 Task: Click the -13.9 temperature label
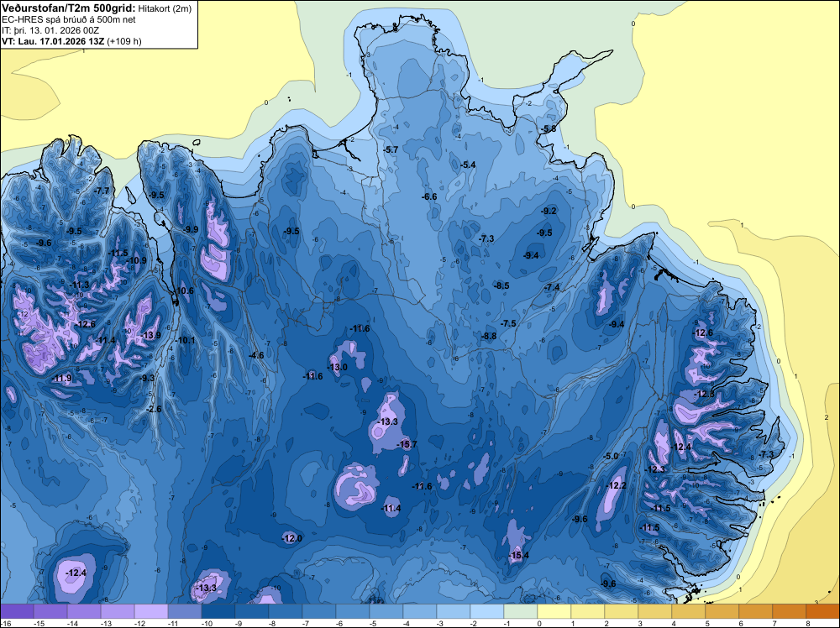[x=150, y=335]
